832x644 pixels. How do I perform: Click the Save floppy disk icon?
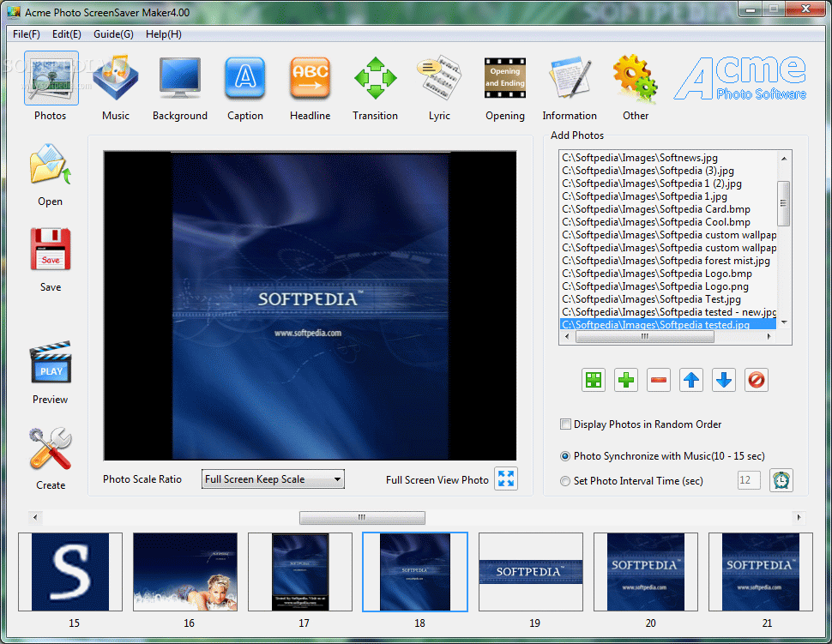click(x=51, y=250)
